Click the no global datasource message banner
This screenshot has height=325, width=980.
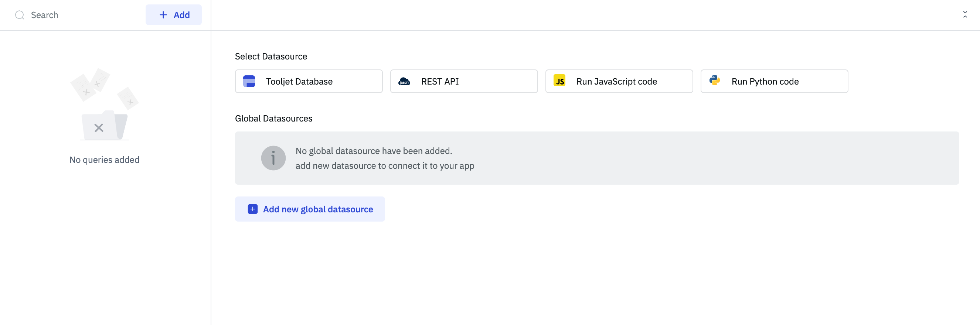point(596,158)
